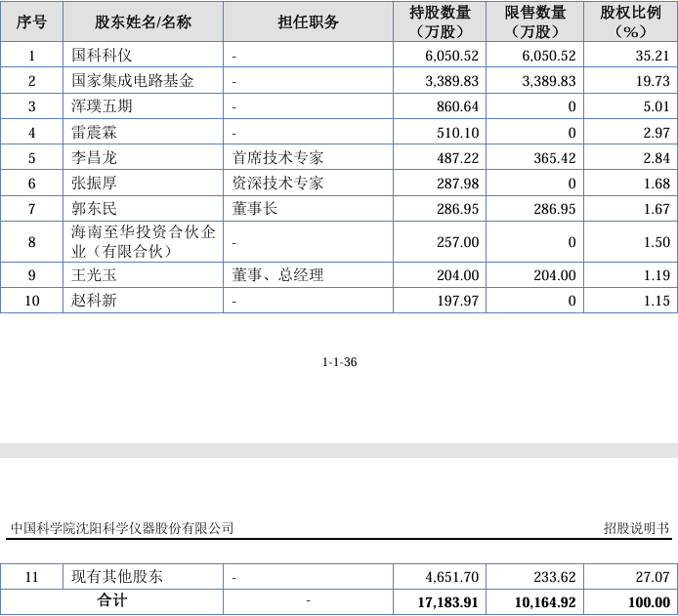Click total restricted shares 10,164.92

545,602
